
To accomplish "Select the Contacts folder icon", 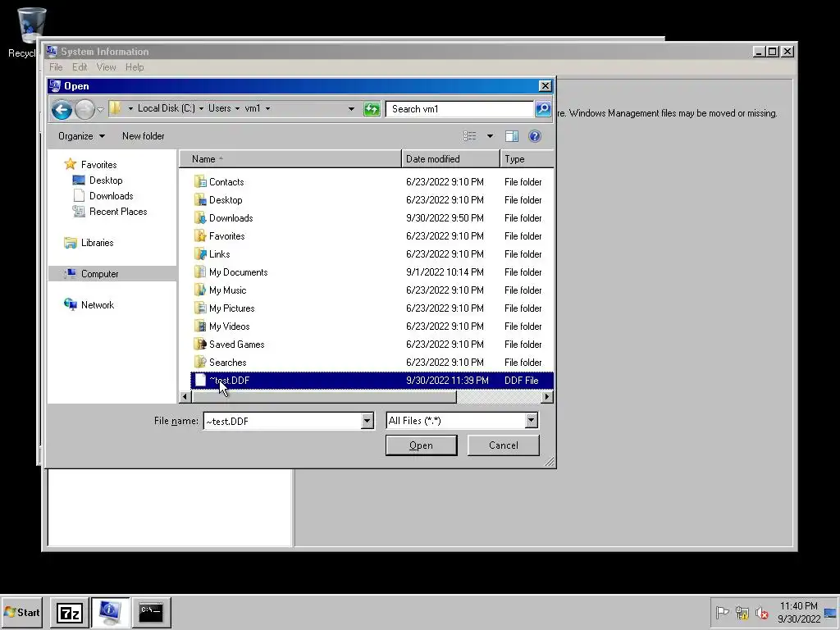I will (x=200, y=181).
